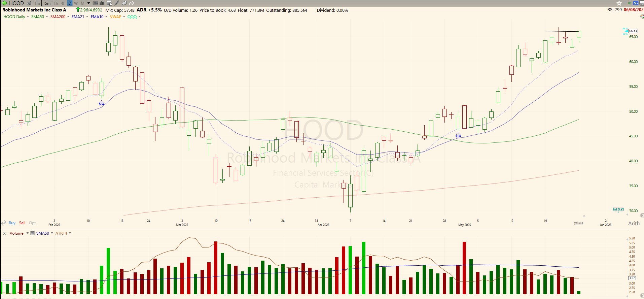Image resolution: width=644 pixels, height=299 pixels.
Task: Click the colorful pinwheel icon at the chart's right edge
Action: (x=642, y=16)
